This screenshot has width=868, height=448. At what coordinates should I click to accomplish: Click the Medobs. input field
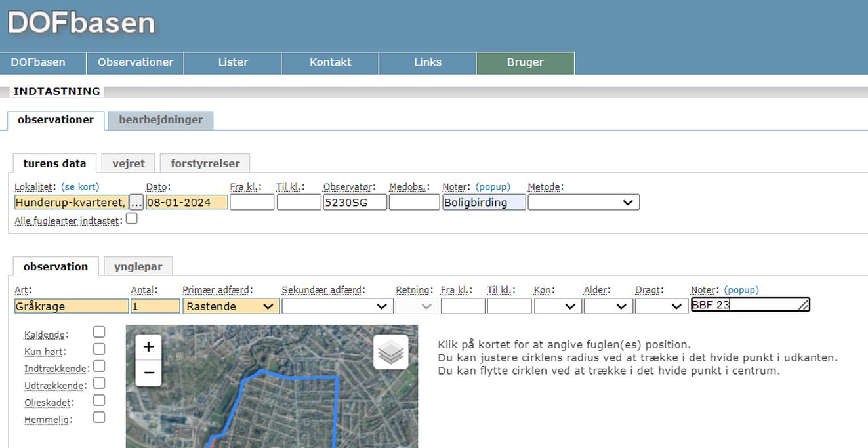tap(414, 202)
